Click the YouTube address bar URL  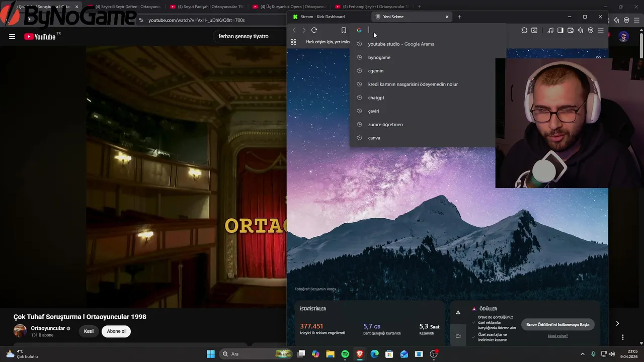(x=196, y=20)
